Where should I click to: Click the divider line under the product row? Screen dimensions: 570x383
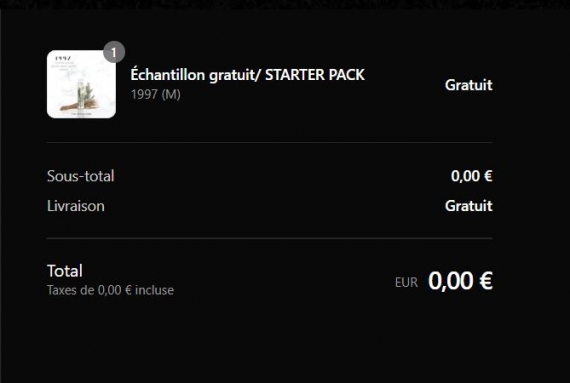[270, 142]
